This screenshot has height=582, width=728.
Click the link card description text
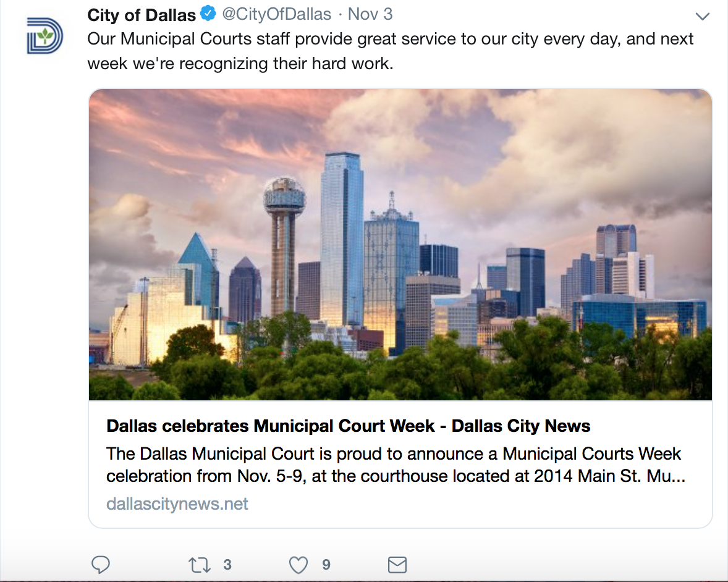[396, 465]
